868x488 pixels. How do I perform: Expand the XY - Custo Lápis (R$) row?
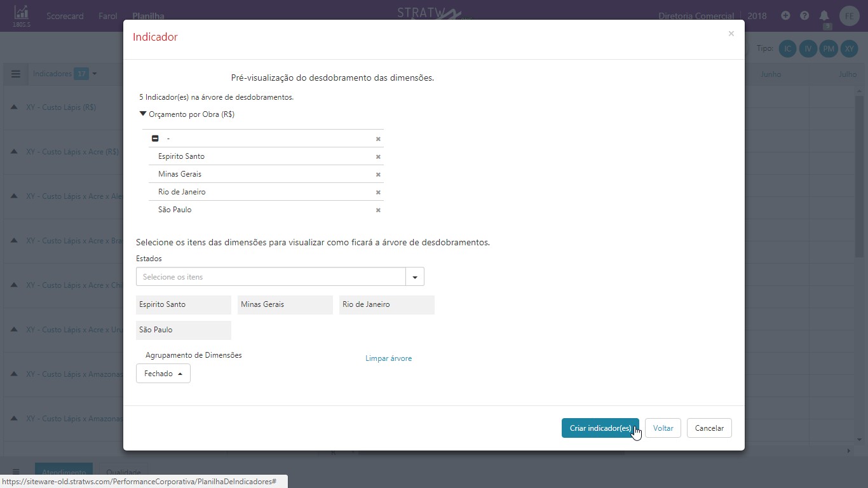pyautogui.click(x=14, y=107)
